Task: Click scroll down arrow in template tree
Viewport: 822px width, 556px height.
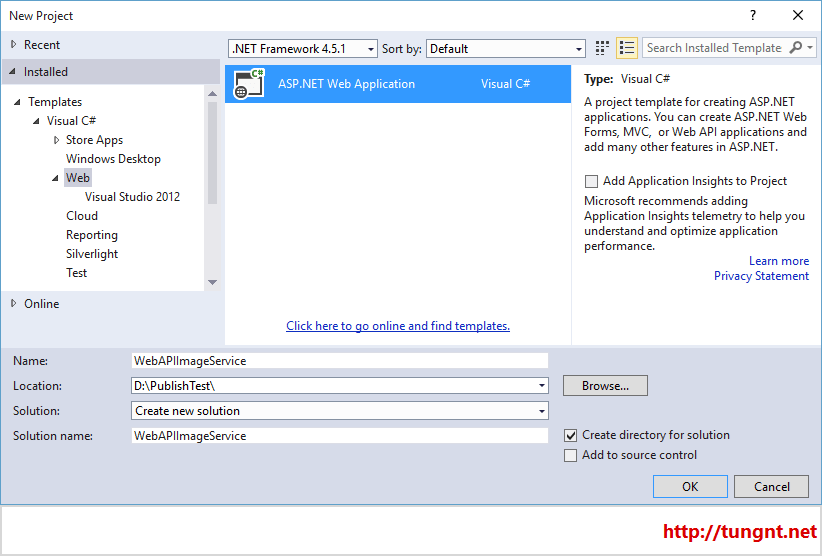Action: pos(212,282)
